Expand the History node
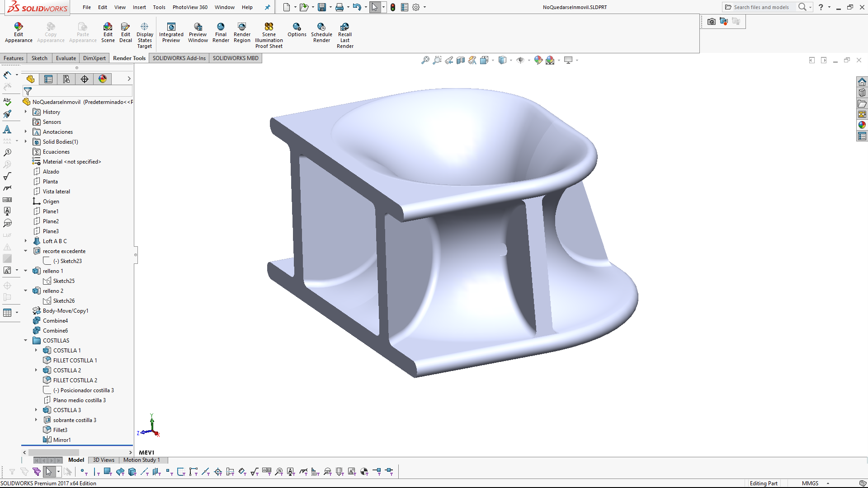This screenshot has height=488, width=868. 26,112
